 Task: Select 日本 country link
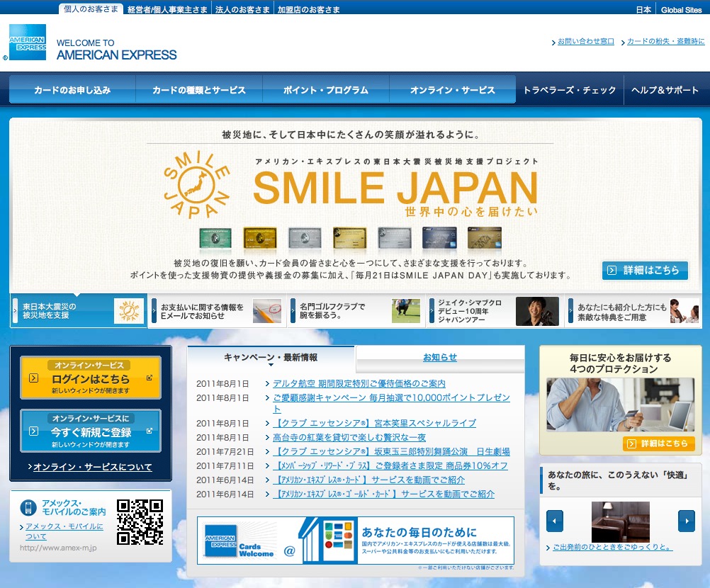pyautogui.click(x=643, y=9)
